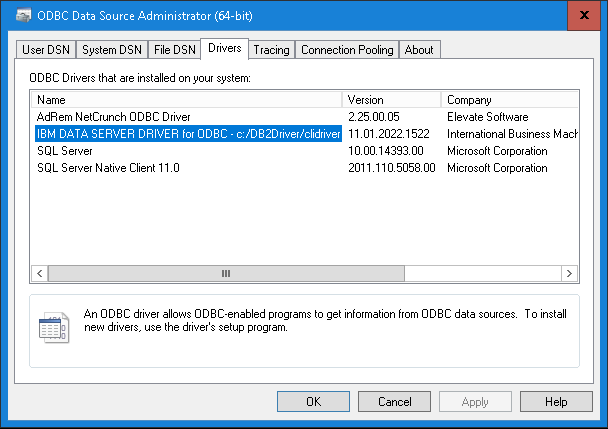Select the Drivers tab
Viewport: 608px width, 429px height.
225,48
